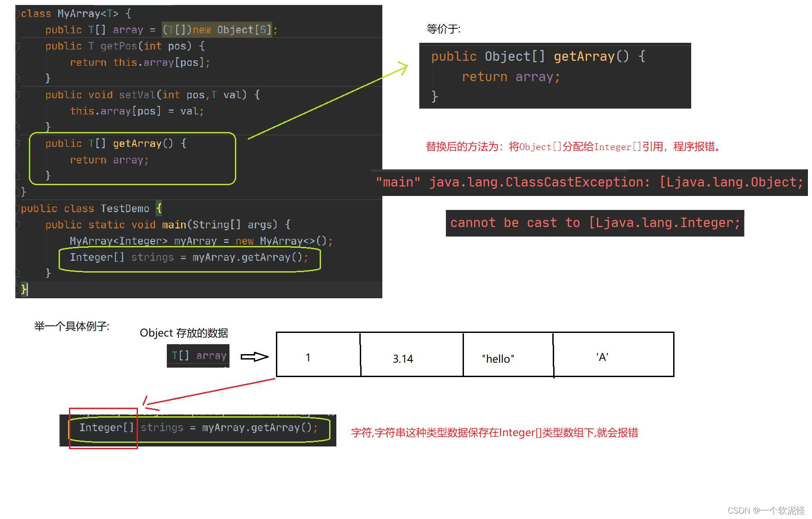Click the 'public Object[] getArray() {' line
Image resolution: width=812 pixels, height=519 pixels.
(x=538, y=56)
